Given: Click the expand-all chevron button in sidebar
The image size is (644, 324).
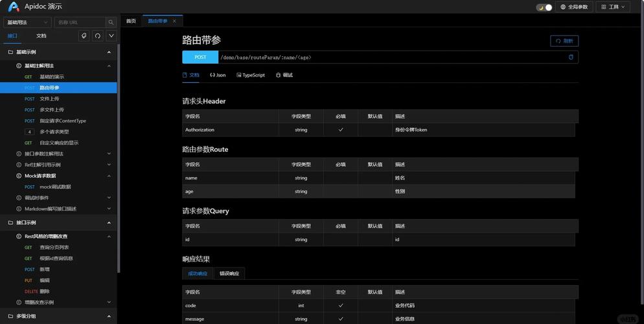Looking at the screenshot, I should [x=111, y=36].
